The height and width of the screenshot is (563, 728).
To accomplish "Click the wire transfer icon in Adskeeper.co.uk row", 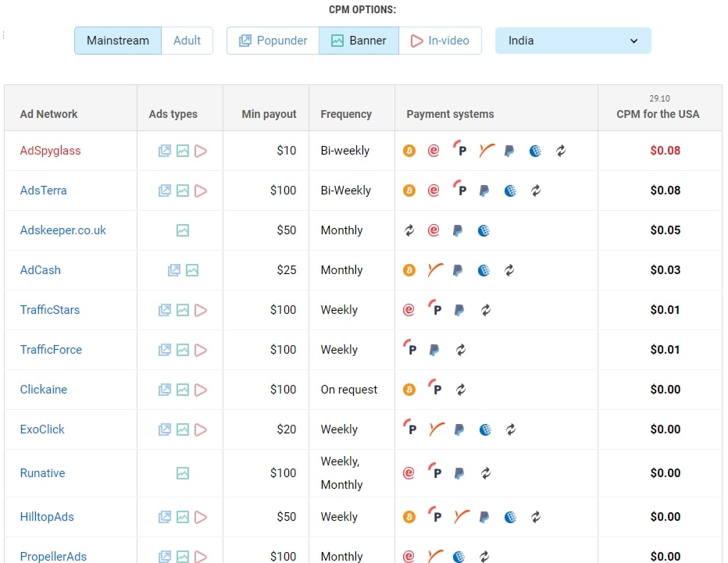I will tap(409, 230).
